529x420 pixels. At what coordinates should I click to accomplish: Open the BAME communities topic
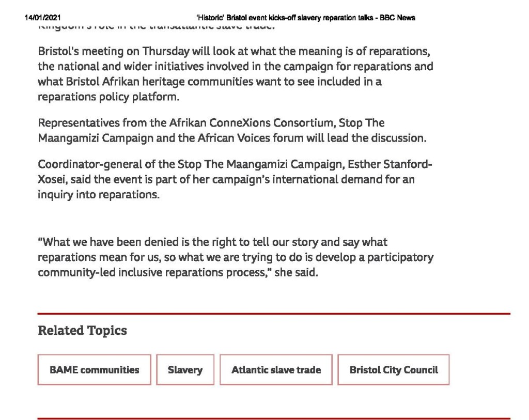94,370
